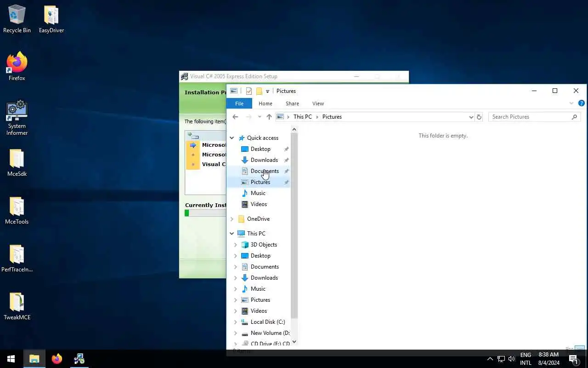Select This PC in navigation pane
This screenshot has width=588, height=368.
point(256,234)
